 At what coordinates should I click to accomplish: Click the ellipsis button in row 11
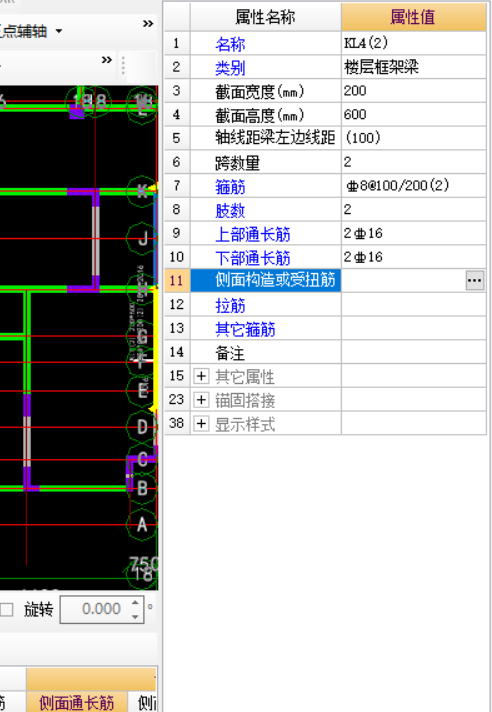(474, 281)
